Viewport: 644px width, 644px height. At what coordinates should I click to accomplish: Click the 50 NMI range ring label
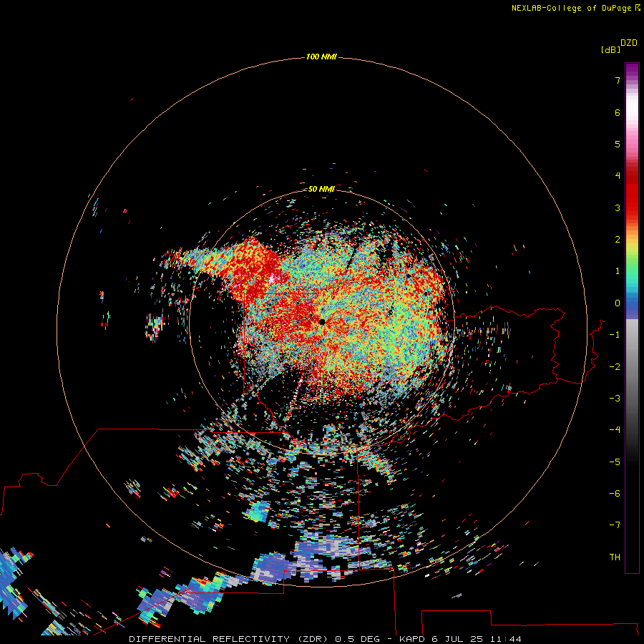[321, 189]
